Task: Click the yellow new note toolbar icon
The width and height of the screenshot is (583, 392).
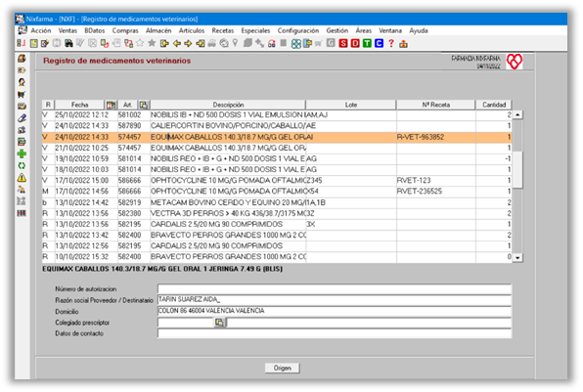Action: (x=34, y=44)
